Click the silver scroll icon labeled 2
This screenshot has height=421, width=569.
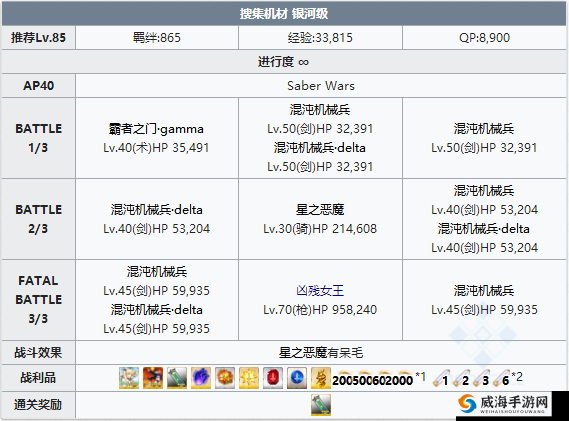(462, 379)
